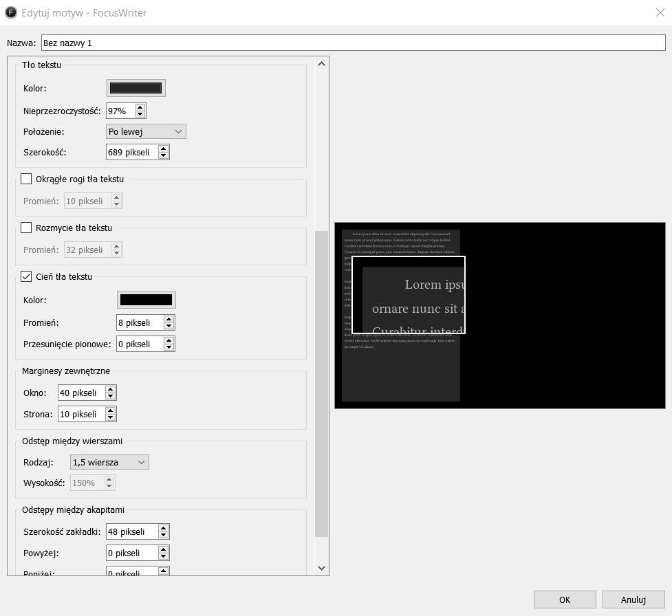The image size is (672, 616).
Task: Confirm theme with the OK button
Action: pyautogui.click(x=565, y=599)
